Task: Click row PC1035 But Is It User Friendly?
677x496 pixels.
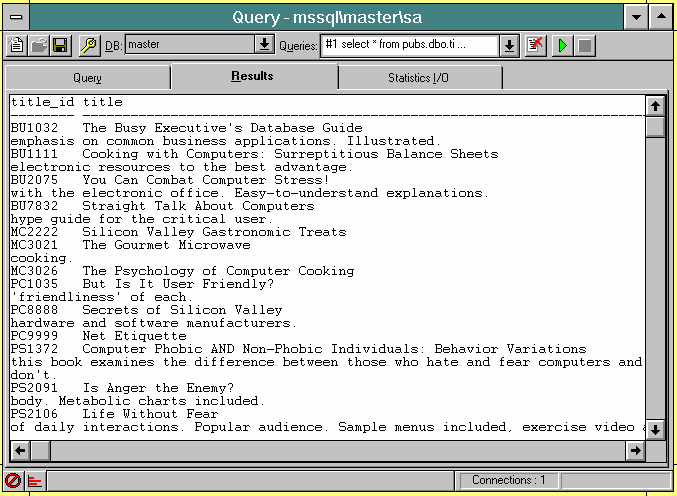Action: click(142, 284)
